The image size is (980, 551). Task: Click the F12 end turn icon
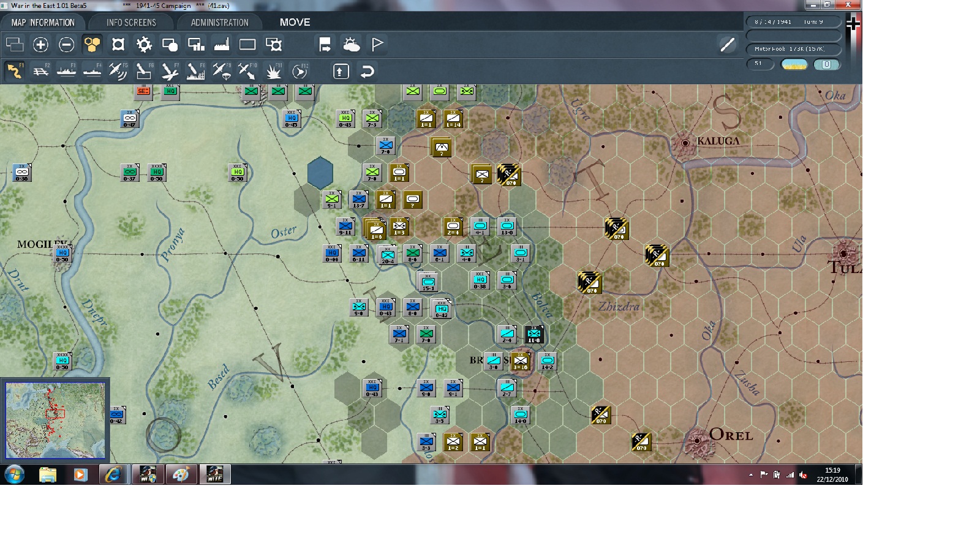pyautogui.click(x=300, y=71)
